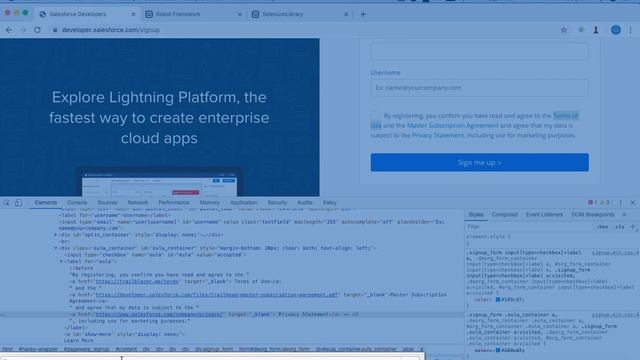Select the label for username line in Elements
The width and height of the screenshot is (640, 360).
pos(115,215)
